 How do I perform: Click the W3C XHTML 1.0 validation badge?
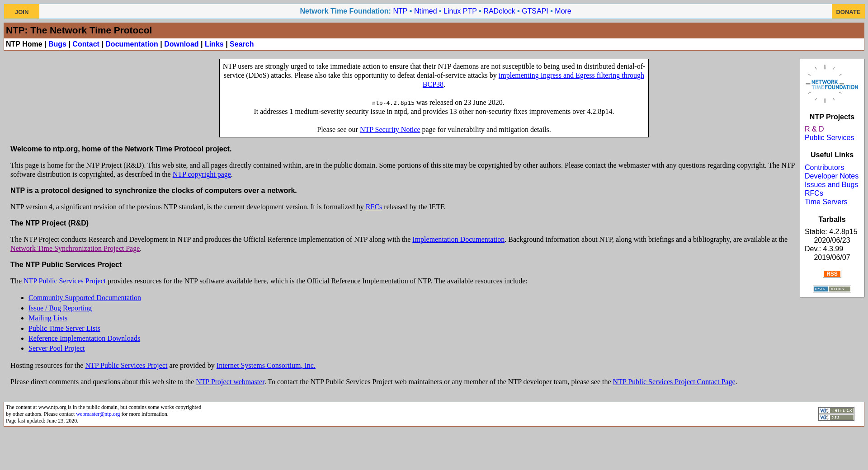pyautogui.click(x=836, y=411)
